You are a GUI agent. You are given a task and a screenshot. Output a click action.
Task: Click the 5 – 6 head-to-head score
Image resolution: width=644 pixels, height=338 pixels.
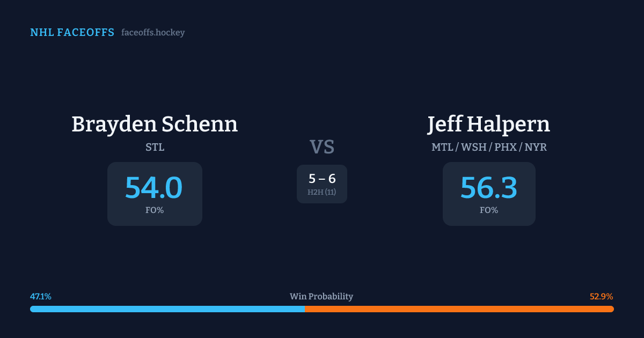point(322,179)
